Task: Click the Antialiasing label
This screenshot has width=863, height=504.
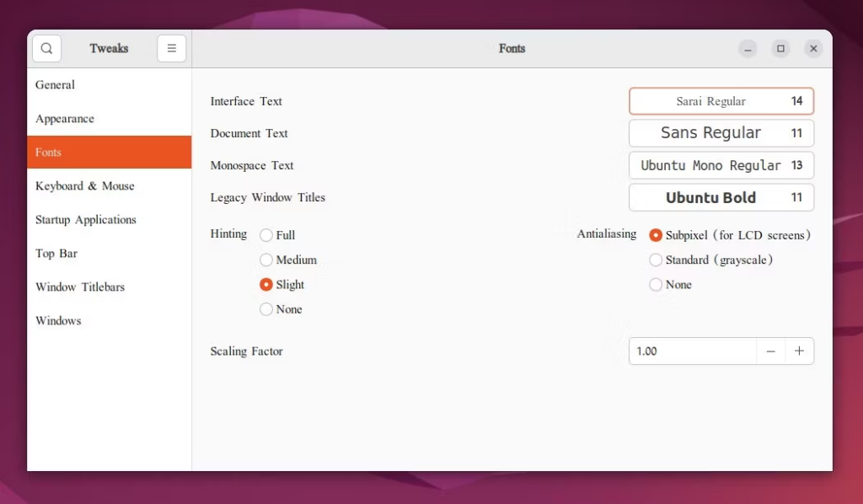Action: (x=607, y=233)
